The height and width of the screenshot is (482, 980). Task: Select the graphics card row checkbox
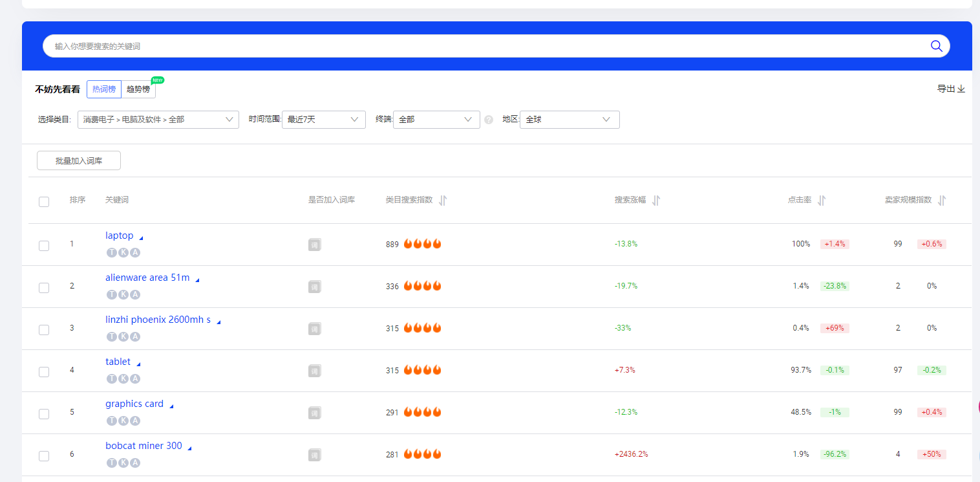pyautogui.click(x=44, y=413)
